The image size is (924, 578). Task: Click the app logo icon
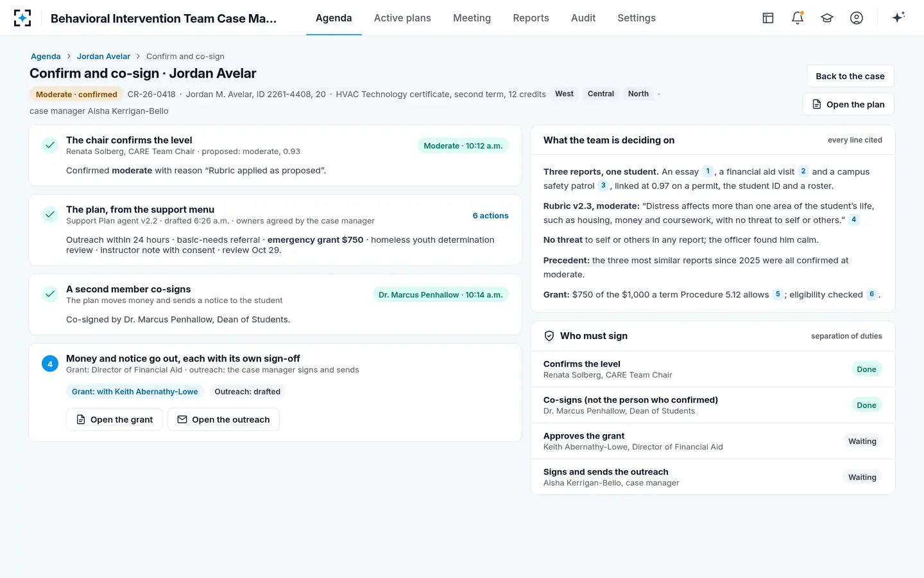pyautogui.click(x=22, y=18)
